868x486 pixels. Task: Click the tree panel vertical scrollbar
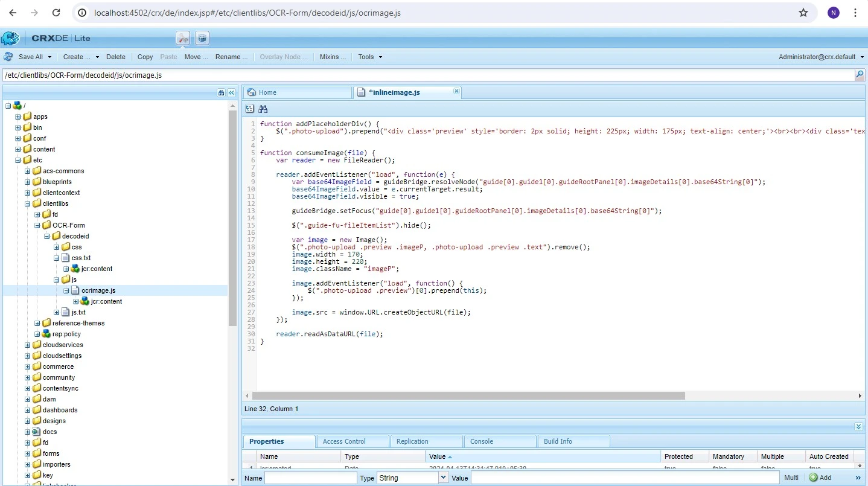(x=232, y=217)
